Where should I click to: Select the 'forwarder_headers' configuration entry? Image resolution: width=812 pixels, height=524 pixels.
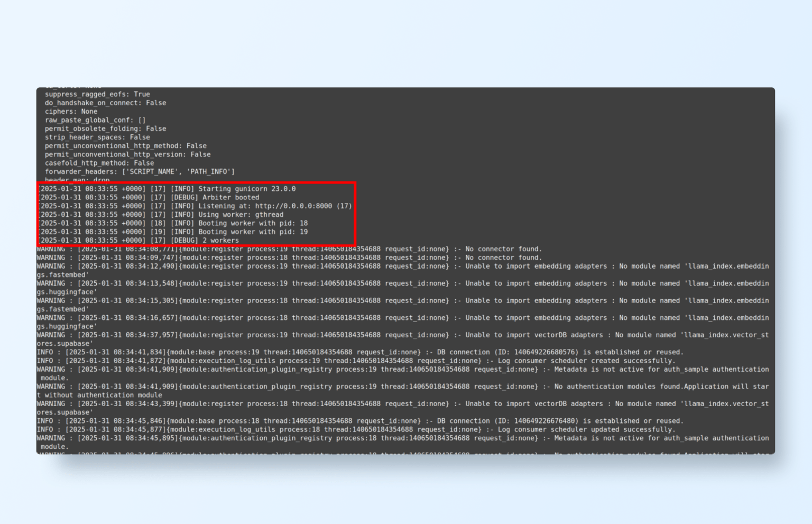[137, 171]
